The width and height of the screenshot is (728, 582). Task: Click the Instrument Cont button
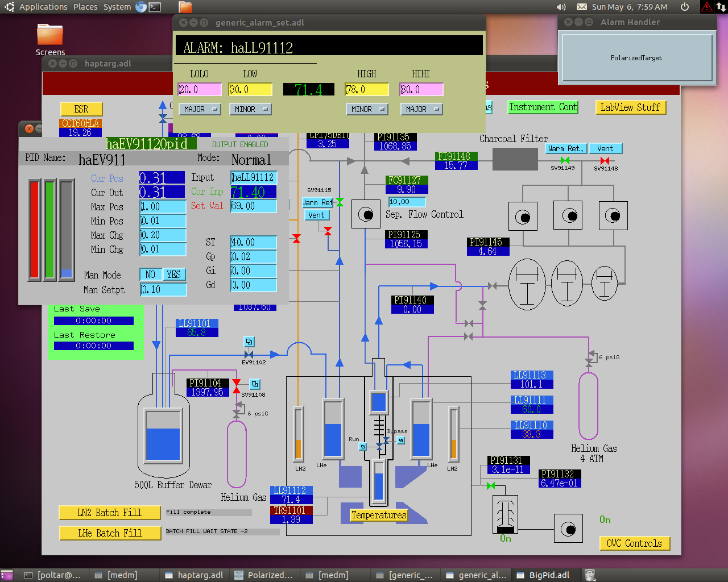click(x=543, y=107)
